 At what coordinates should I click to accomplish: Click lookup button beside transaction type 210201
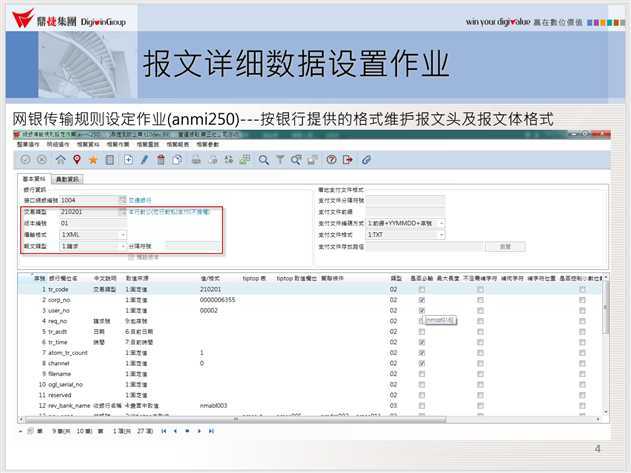point(122,211)
